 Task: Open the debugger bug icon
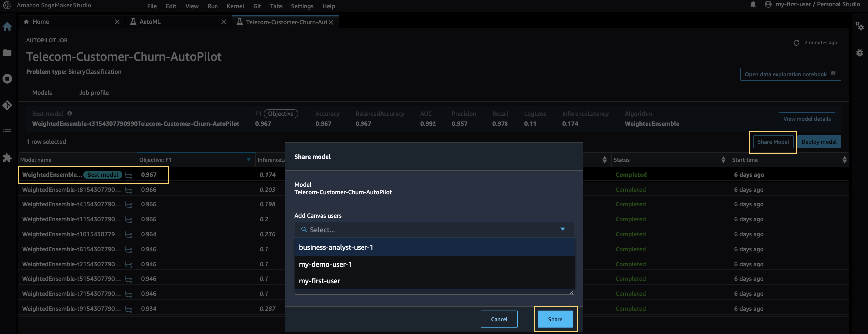coord(860,53)
